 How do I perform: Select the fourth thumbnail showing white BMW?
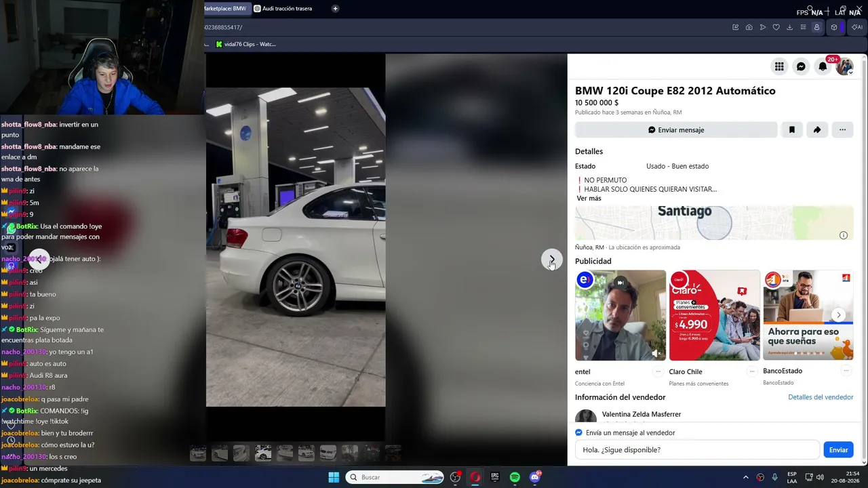[263, 453]
